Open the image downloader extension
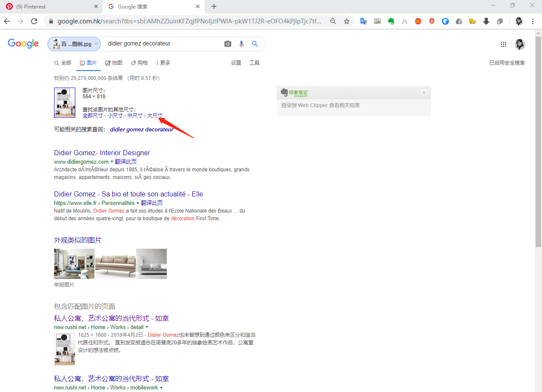 pyautogui.click(x=377, y=21)
